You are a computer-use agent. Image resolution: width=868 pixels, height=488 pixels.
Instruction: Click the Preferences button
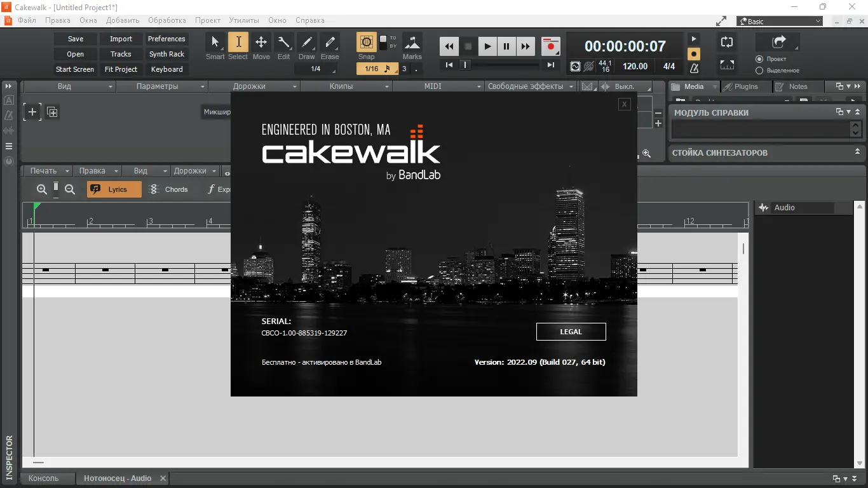click(x=166, y=39)
